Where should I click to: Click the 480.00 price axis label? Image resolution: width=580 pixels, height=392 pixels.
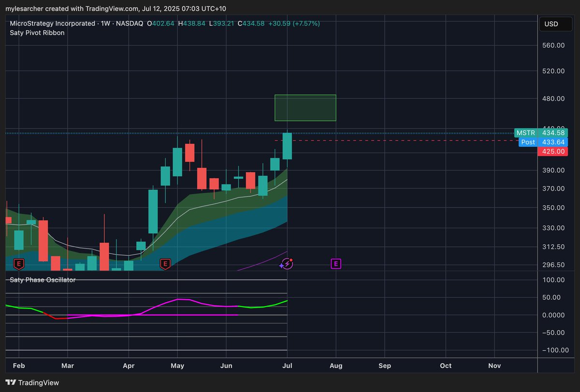(554, 98)
